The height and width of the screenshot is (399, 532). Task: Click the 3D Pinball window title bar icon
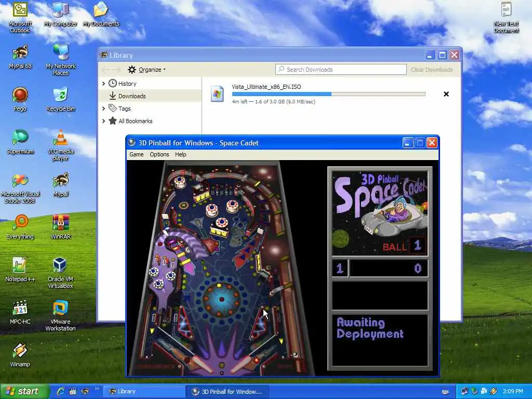[x=132, y=143]
